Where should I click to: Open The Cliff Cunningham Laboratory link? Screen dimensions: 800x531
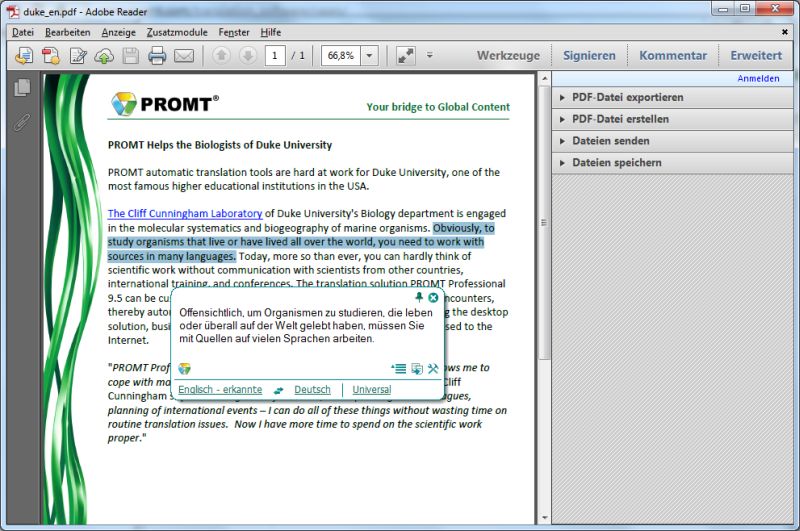pyautogui.click(x=185, y=214)
